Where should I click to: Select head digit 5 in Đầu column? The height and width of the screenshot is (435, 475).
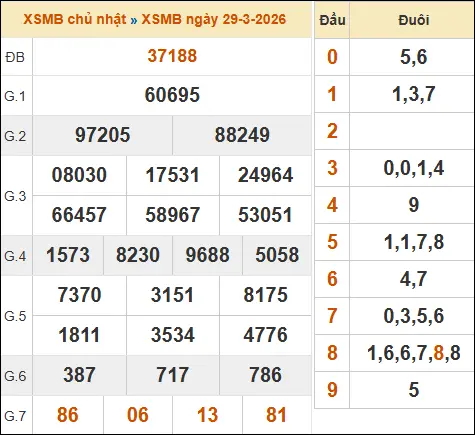332,242
